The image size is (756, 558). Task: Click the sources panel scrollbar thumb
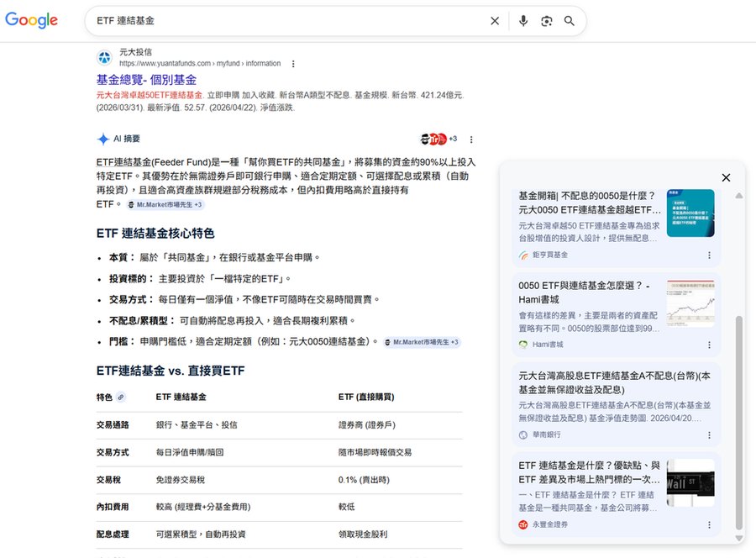[x=739, y=423]
